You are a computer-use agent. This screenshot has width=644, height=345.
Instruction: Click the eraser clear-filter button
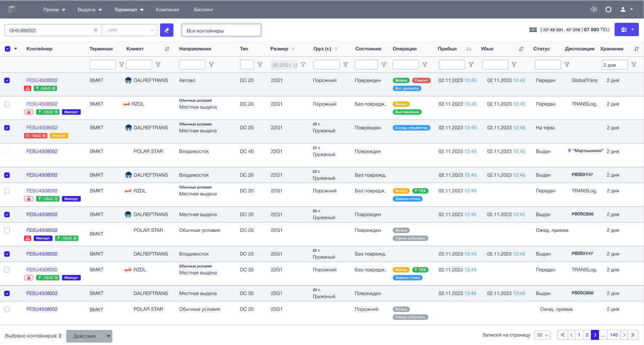click(167, 30)
